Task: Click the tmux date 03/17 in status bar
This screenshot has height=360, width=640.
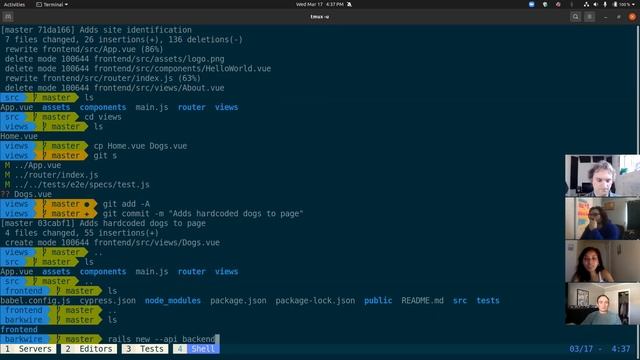Action: [x=581, y=349]
